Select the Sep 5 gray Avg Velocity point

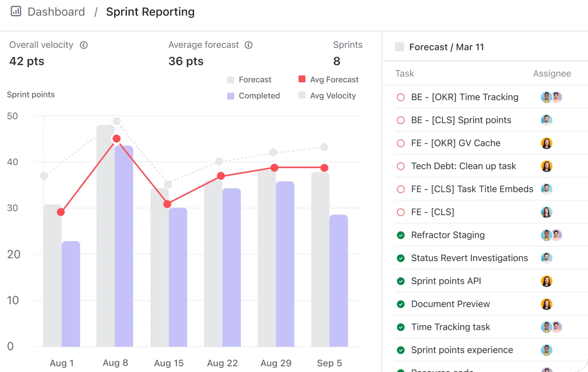324,147
